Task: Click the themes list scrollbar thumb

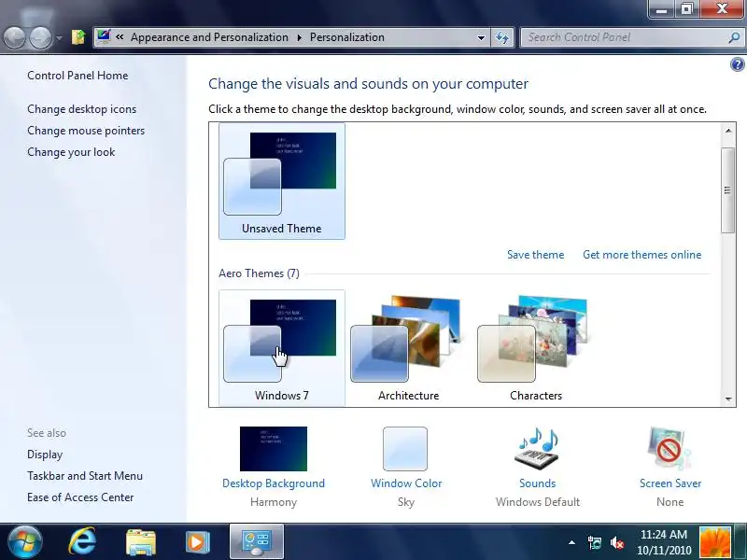Action: [x=728, y=190]
